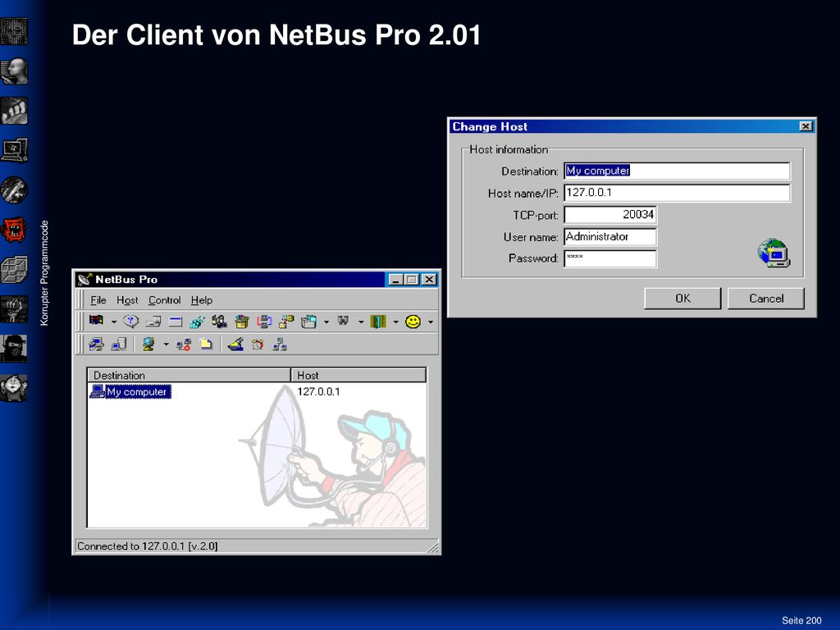840x630 pixels.
Task: Click the networked computers tree icon
Action: [280, 344]
